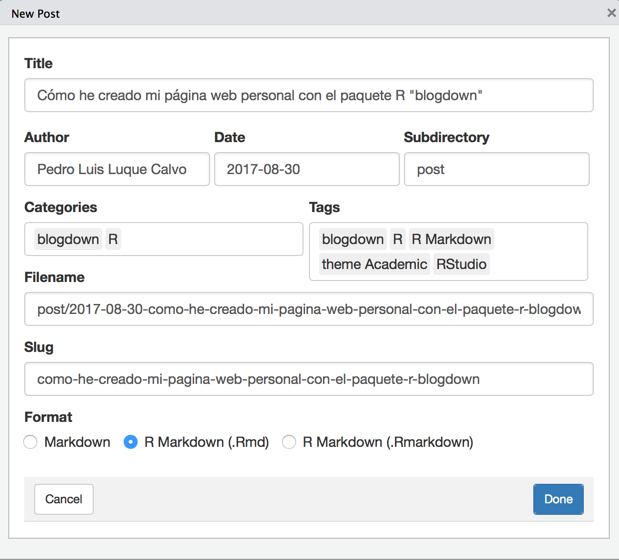Choose R Markdown (.Rmd) format

tap(131, 442)
